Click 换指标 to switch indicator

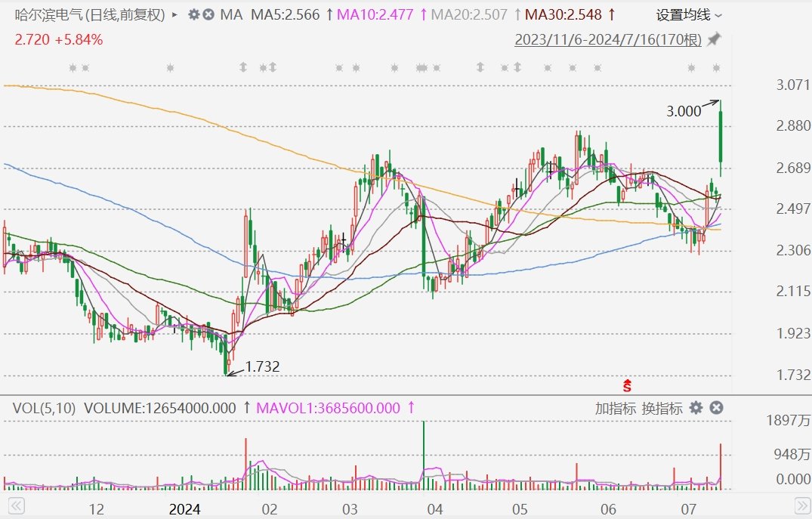[x=662, y=408]
